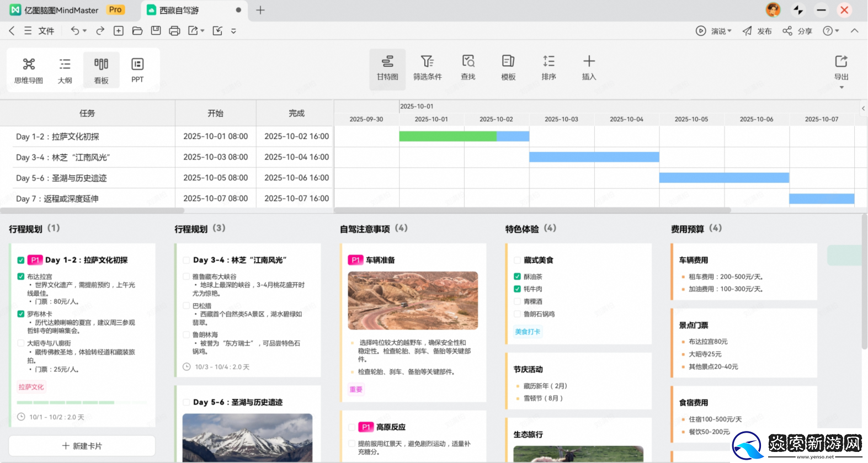Switch to 思维导图 mind map view
The height and width of the screenshot is (463, 868).
click(29, 70)
